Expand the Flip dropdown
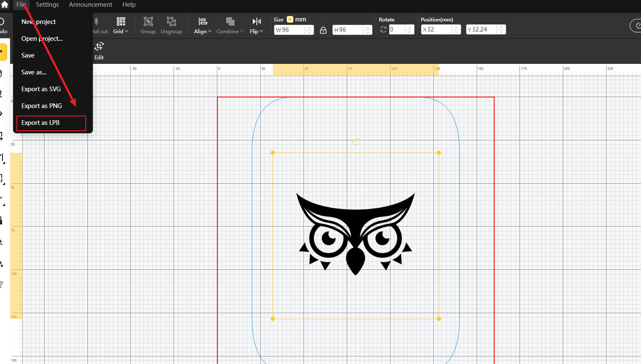Viewport: 641px width, 364px height. (256, 26)
